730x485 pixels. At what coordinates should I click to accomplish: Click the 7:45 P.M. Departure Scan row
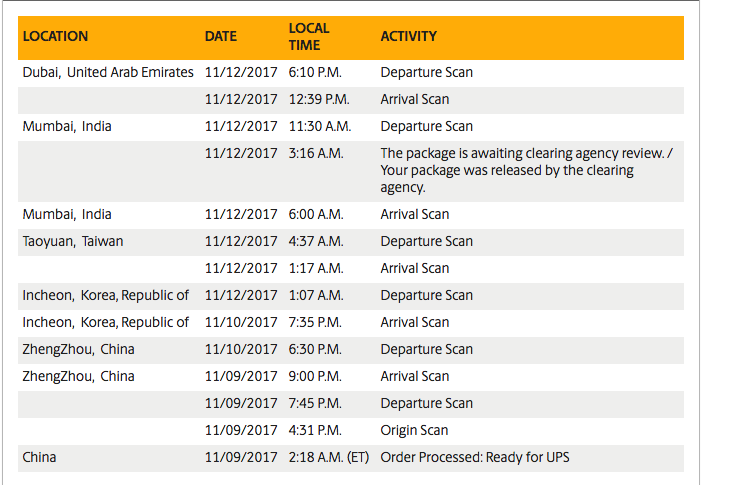pos(351,404)
